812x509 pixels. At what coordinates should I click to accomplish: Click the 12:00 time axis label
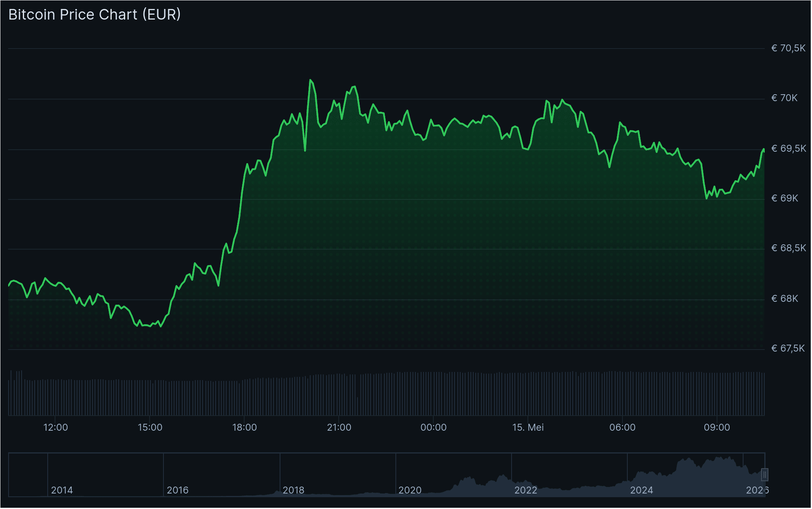[55, 427]
